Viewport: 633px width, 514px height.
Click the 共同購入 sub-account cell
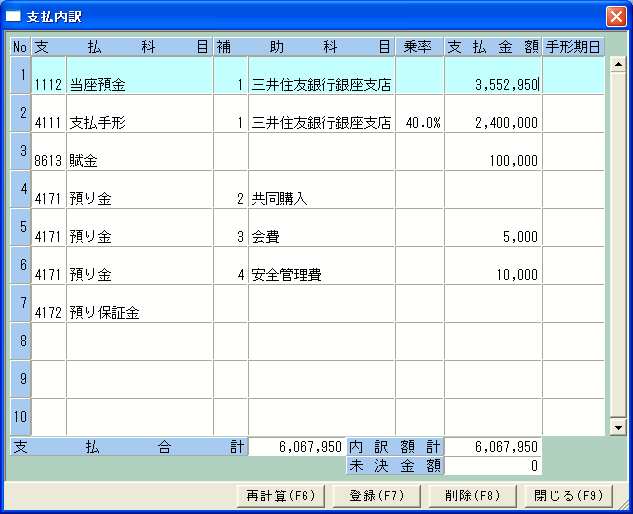pos(320,199)
